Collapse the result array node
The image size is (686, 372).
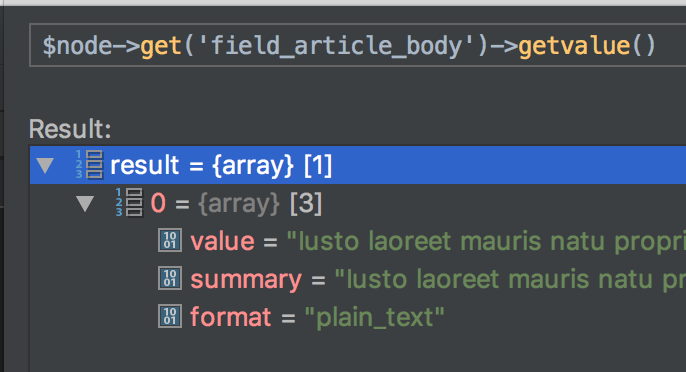click(x=45, y=165)
